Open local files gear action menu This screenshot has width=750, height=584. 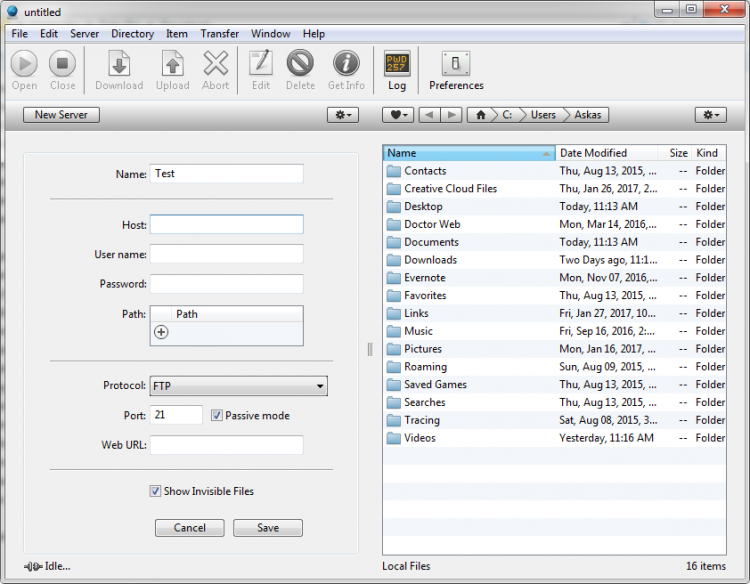[711, 115]
